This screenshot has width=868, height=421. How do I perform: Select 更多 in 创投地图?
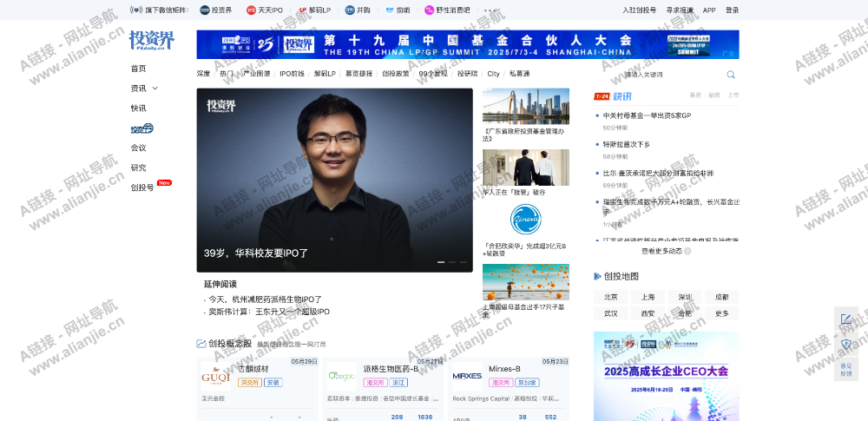click(722, 313)
